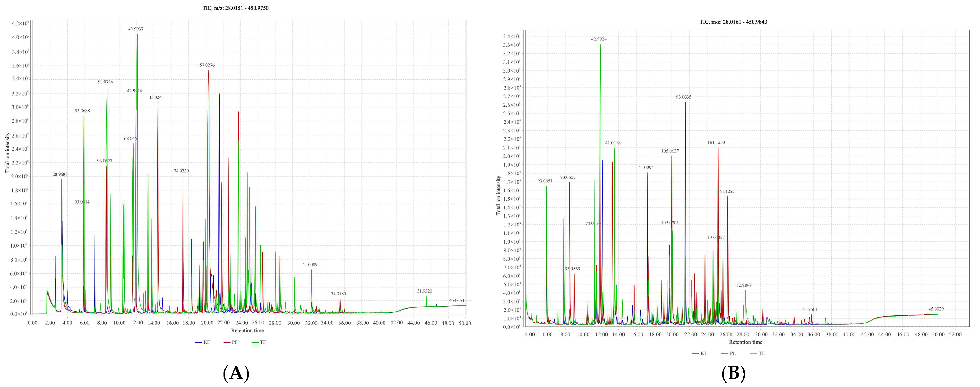The image size is (980, 387).
Task: Click the 161.1253 peak label
Action: pos(716,143)
